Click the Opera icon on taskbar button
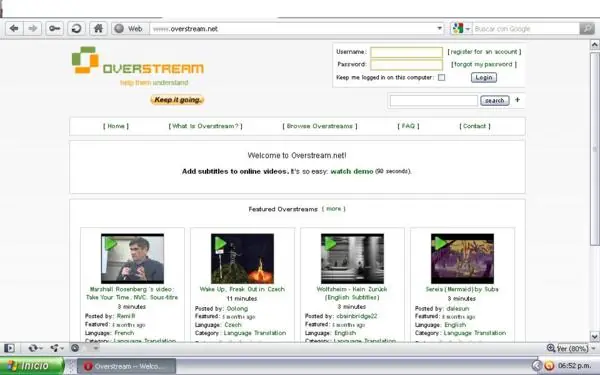 [88, 366]
